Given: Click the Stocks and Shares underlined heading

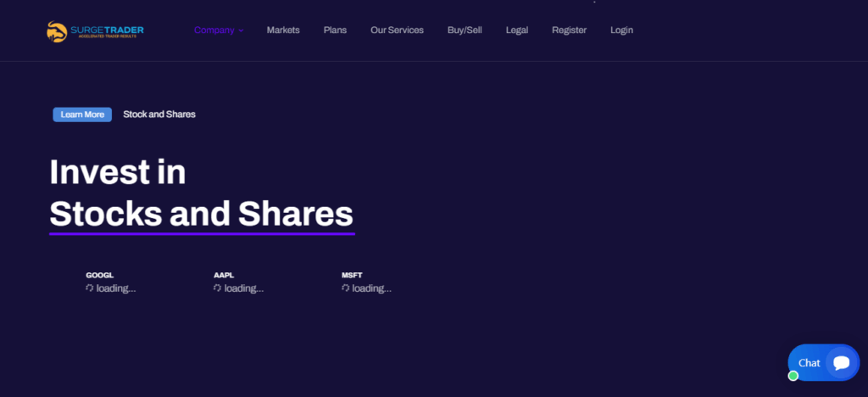Looking at the screenshot, I should click(x=202, y=212).
